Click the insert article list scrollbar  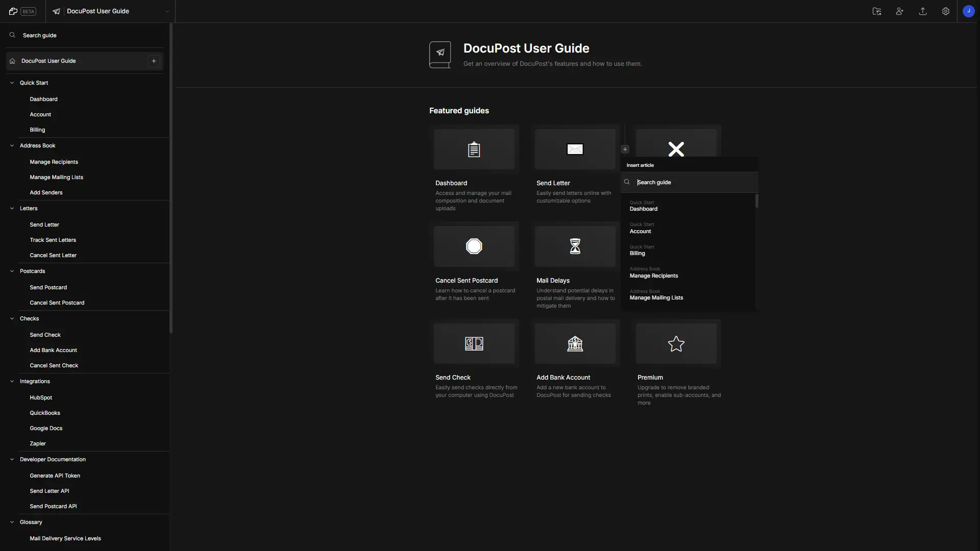click(x=756, y=201)
